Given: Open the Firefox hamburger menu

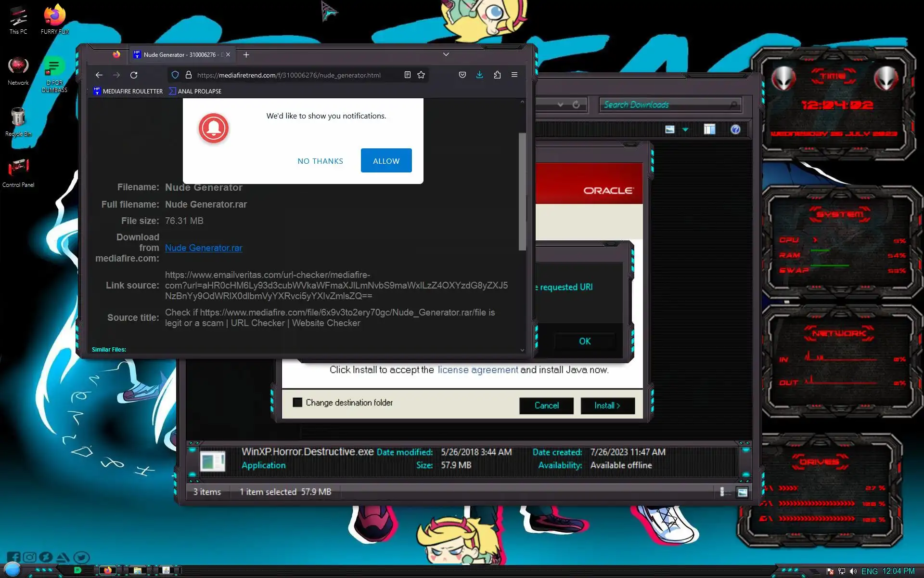Looking at the screenshot, I should point(514,75).
